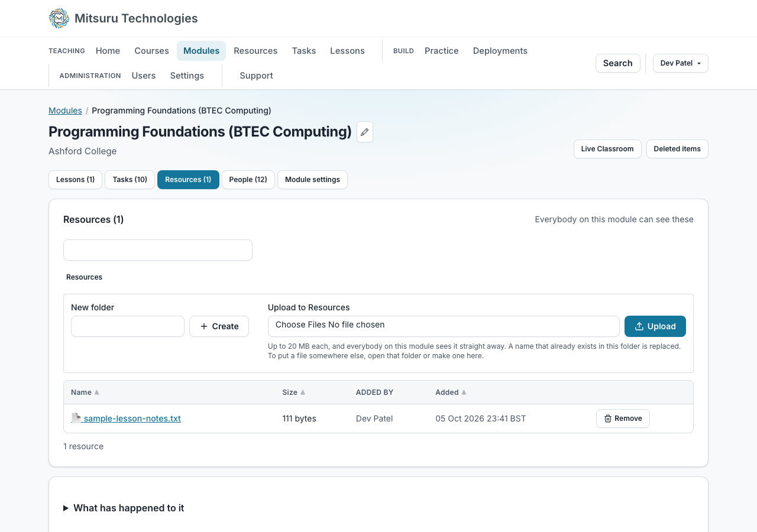Open the Tasks nav item
Screen dimensions: 757x532
point(304,51)
